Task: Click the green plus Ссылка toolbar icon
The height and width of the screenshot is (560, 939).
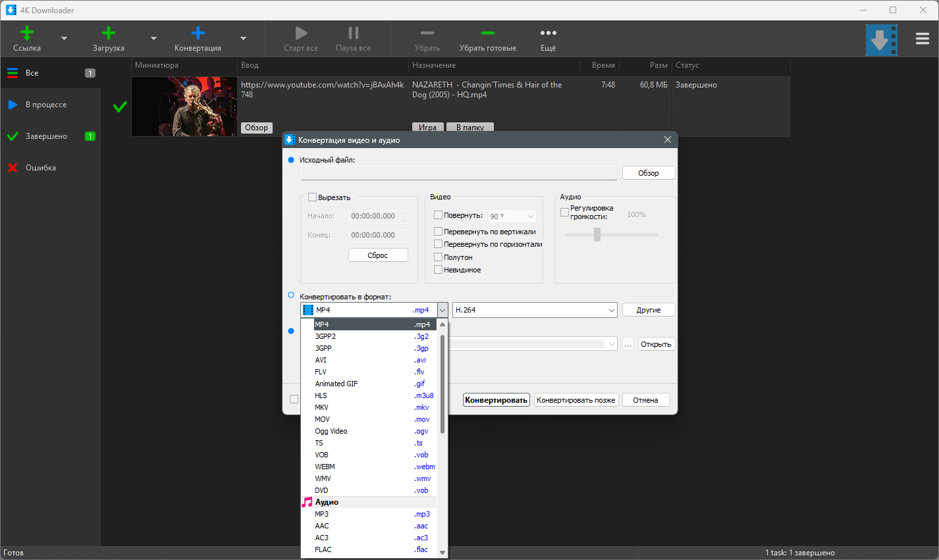Action: (27, 33)
